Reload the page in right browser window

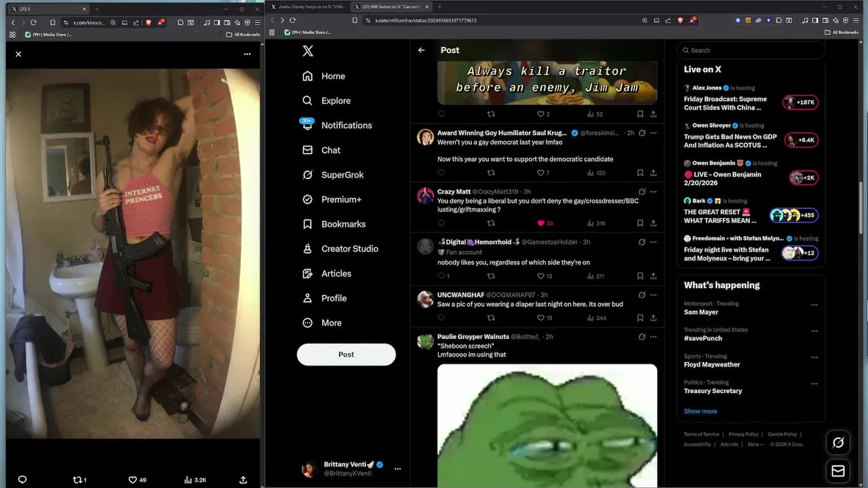(292, 20)
